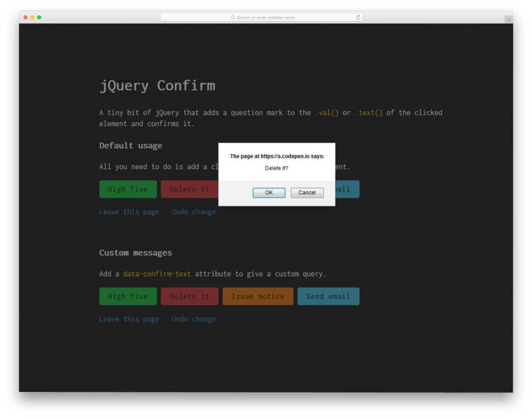Screen dimensions: 532x419
Task: Click Undo change under Default usage
Action: tap(193, 212)
